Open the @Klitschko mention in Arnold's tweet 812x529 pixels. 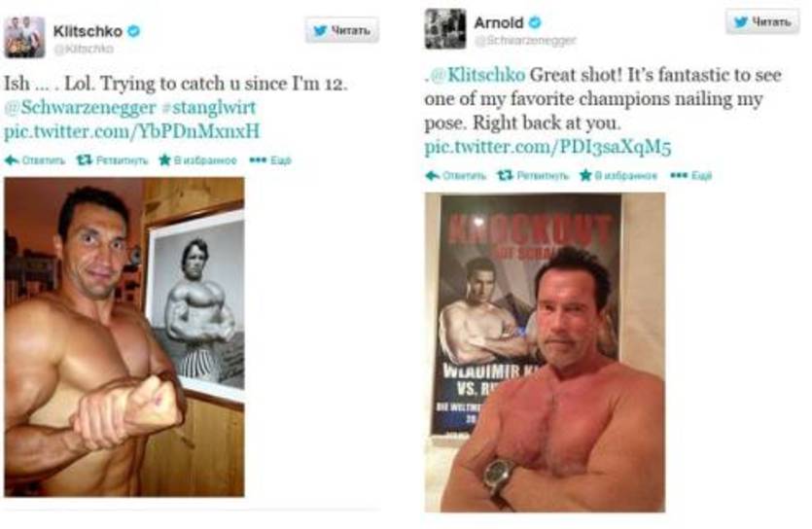[x=477, y=75]
